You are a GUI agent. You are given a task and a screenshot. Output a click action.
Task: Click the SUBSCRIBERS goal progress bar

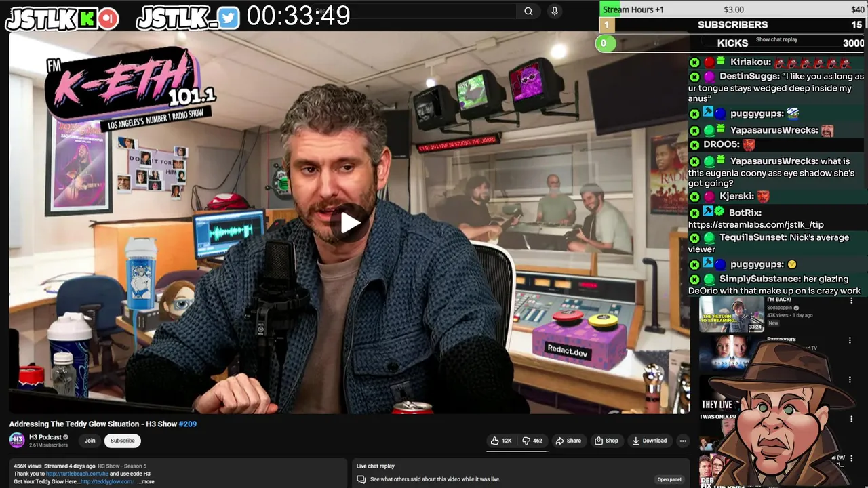pyautogui.click(x=732, y=25)
